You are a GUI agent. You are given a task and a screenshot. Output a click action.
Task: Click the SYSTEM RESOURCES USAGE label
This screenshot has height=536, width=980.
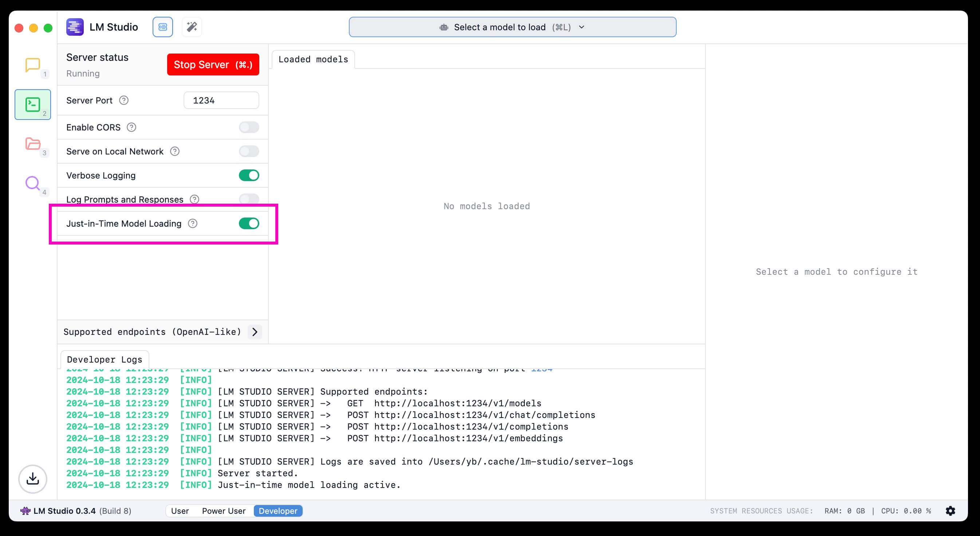tap(761, 511)
